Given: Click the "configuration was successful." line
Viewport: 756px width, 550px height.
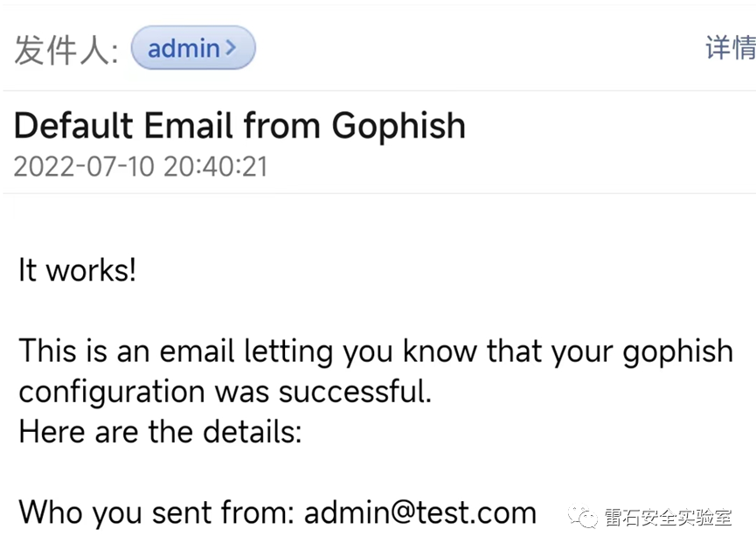Looking at the screenshot, I should pos(225,391).
